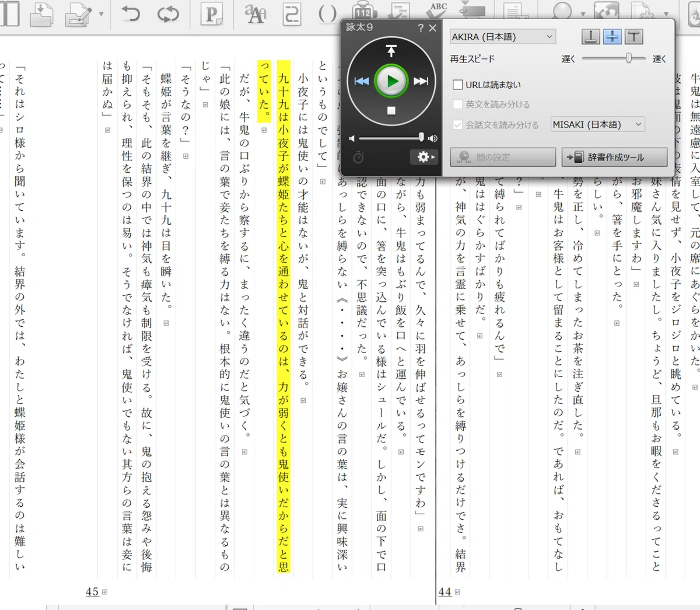
Task: Close the 詠太9 panel
Action: [x=432, y=27]
